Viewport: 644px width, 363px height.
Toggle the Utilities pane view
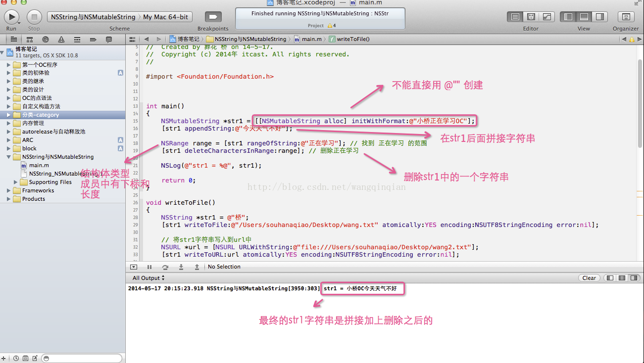click(599, 17)
